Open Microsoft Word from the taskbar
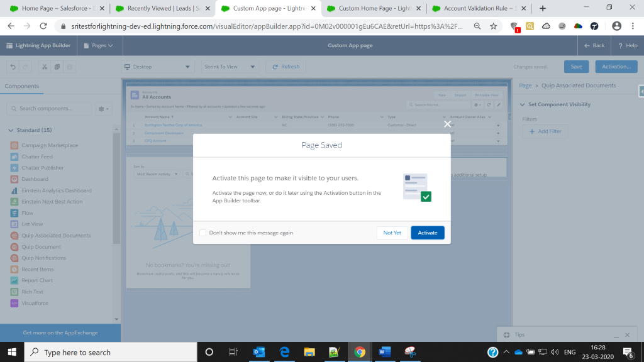 tap(383, 352)
